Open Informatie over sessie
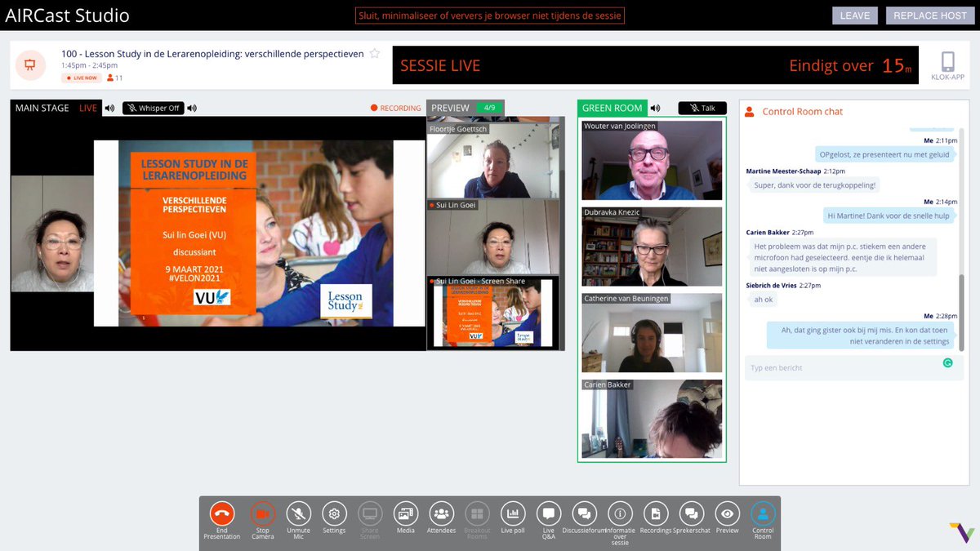 pyautogui.click(x=620, y=515)
